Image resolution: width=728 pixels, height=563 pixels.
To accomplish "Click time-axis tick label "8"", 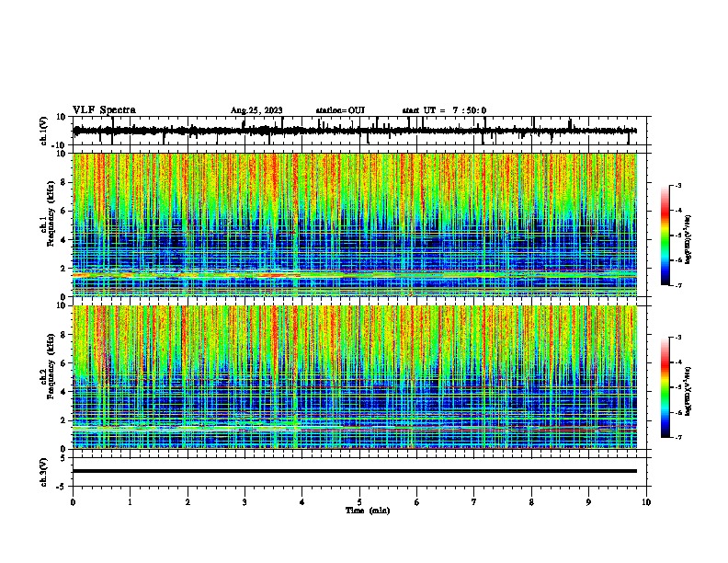I will coord(531,502).
